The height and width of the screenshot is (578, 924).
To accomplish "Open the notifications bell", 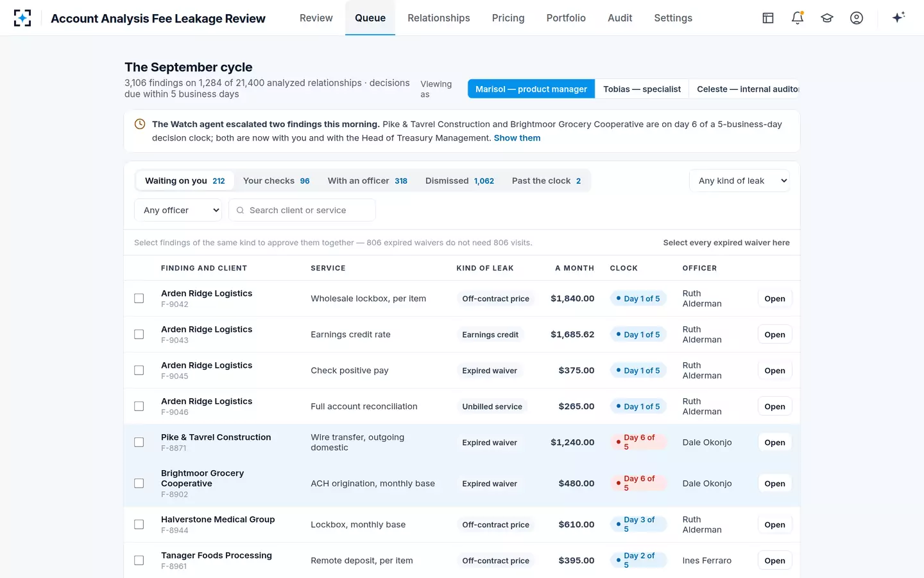I will (x=798, y=18).
